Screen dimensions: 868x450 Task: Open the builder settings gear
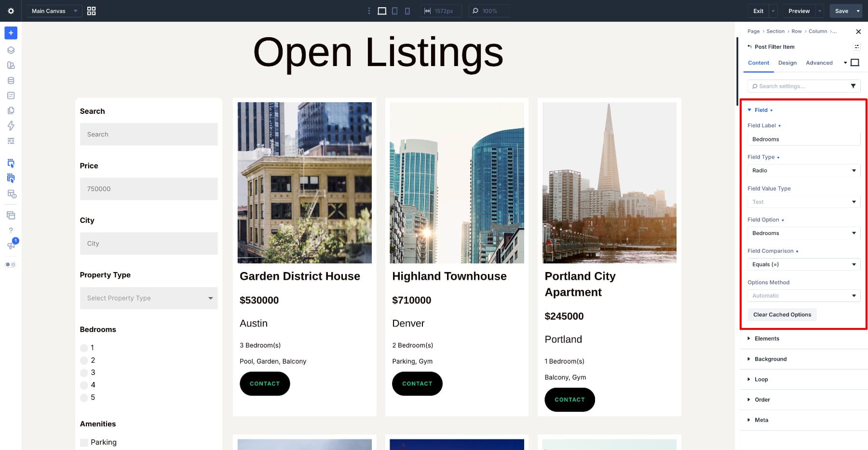coord(11,11)
